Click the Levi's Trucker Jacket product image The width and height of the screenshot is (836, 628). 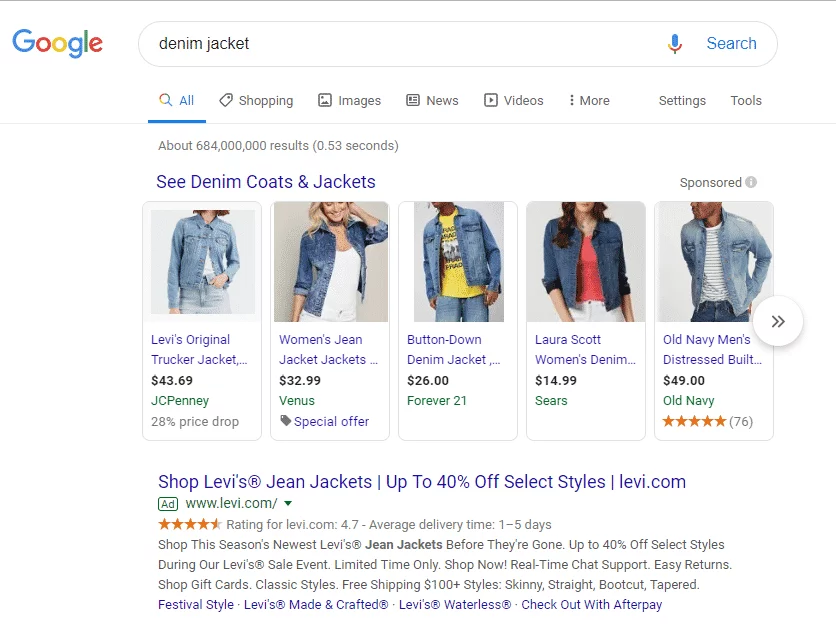point(202,262)
